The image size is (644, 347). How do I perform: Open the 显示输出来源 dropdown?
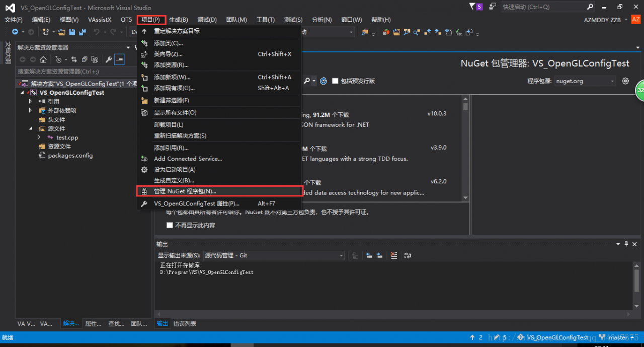(273, 255)
